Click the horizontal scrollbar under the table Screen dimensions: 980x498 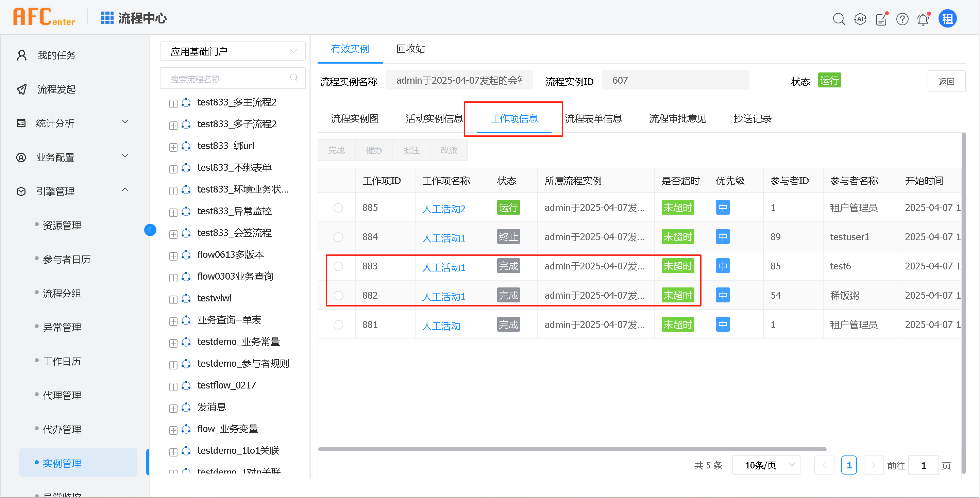572,449
